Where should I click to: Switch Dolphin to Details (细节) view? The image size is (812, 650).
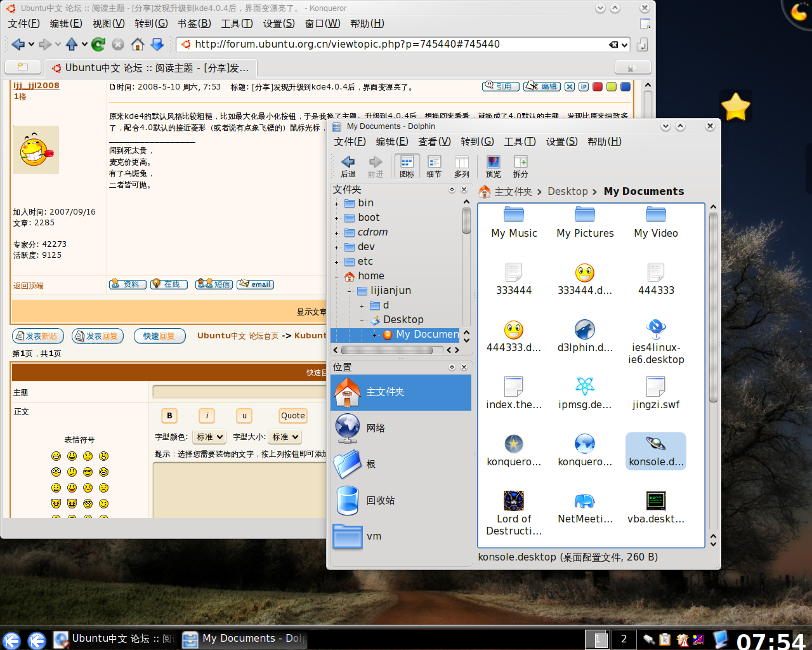[x=434, y=166]
